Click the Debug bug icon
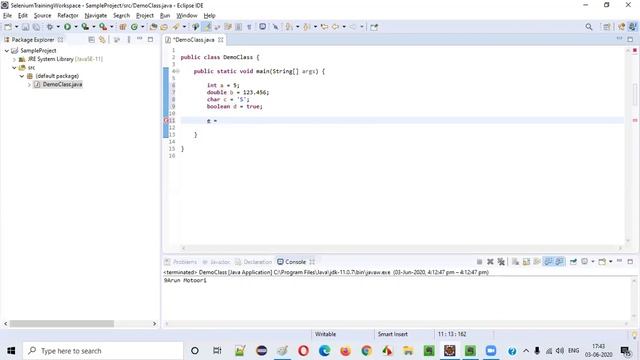 click(x=50, y=27)
